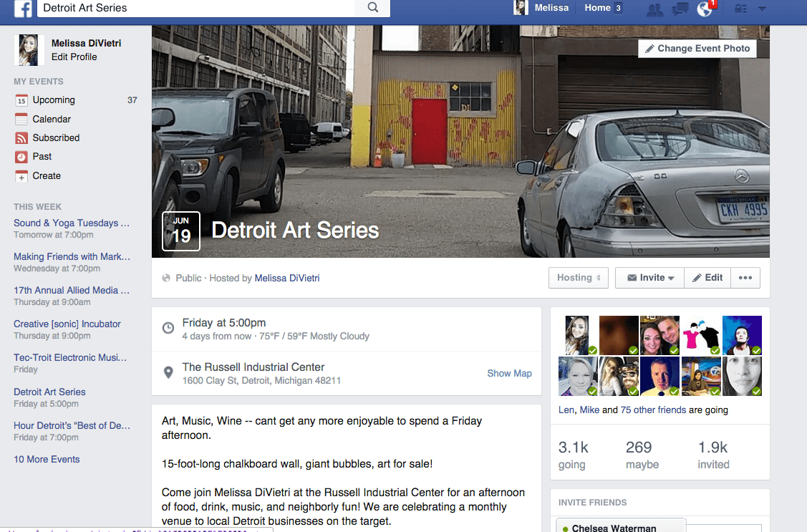Click the location pin icon
The height and width of the screenshot is (532, 807).
(168, 372)
